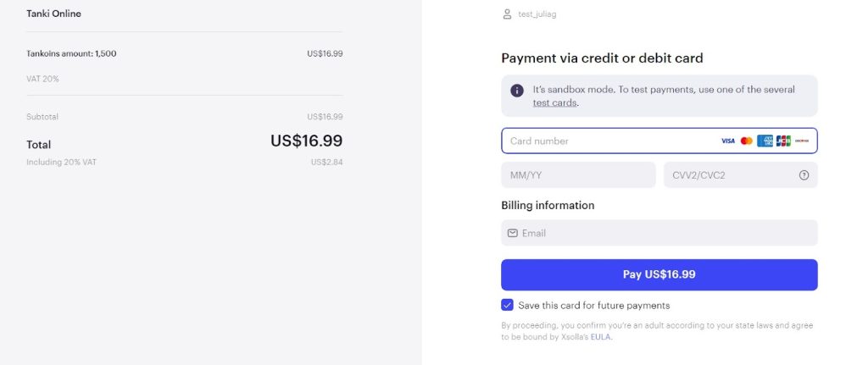Click the sandbox mode info icon
Viewport: 868px width, 365px height.
pyautogui.click(x=517, y=91)
